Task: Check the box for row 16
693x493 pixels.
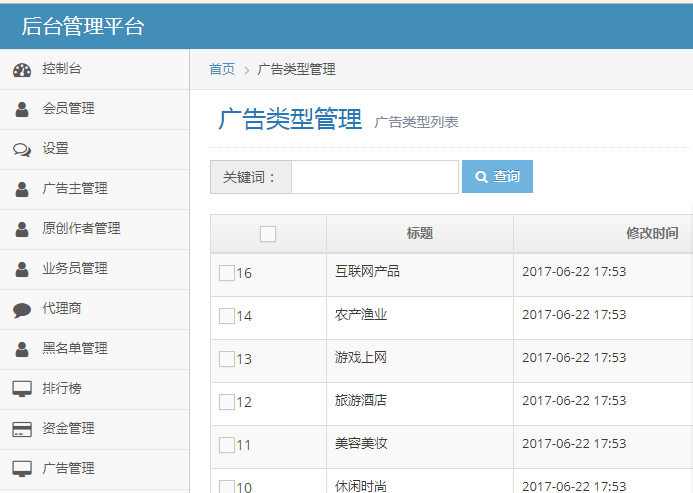Action: 227,273
